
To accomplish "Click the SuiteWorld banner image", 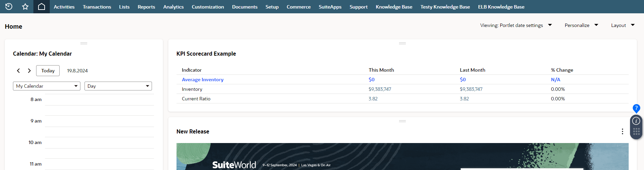I will pos(402,156).
